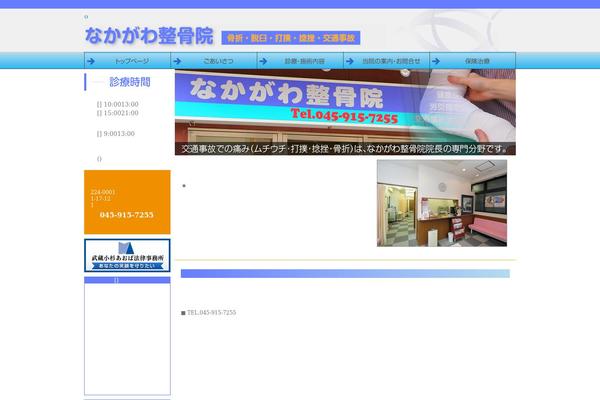The height and width of the screenshot is (400, 600).
Task: Open the ごあいさつ navigation item
Action: [214, 61]
